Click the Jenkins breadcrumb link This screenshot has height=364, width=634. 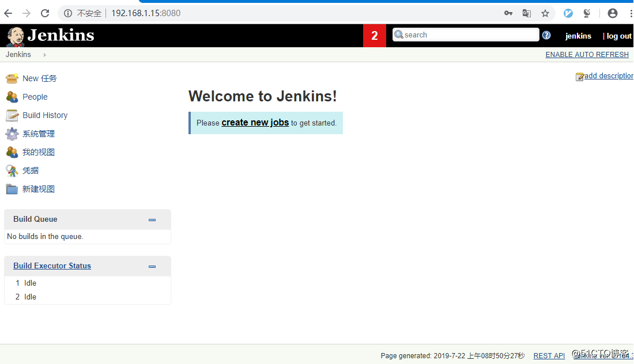(x=18, y=55)
